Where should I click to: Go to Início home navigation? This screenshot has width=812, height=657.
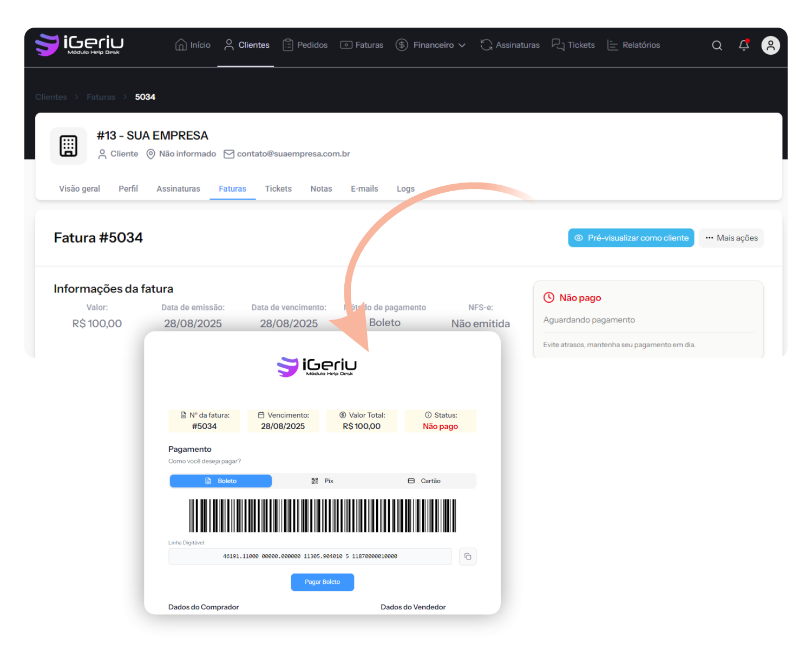[x=193, y=45]
